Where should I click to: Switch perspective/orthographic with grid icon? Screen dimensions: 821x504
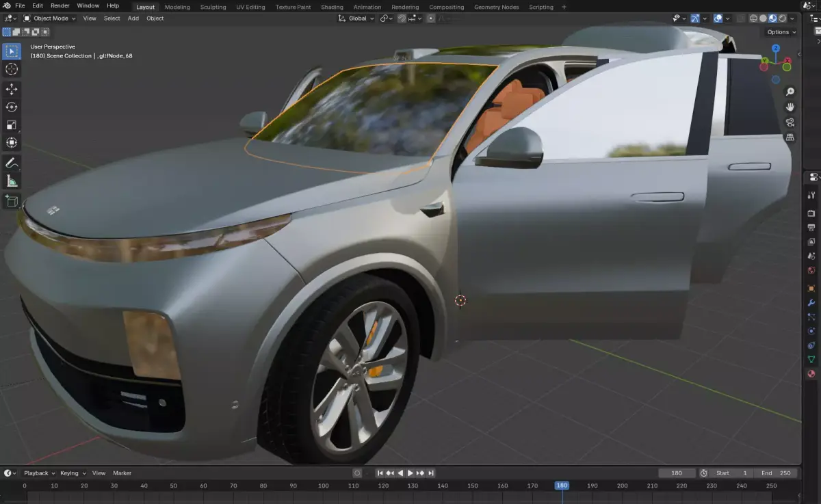point(790,137)
